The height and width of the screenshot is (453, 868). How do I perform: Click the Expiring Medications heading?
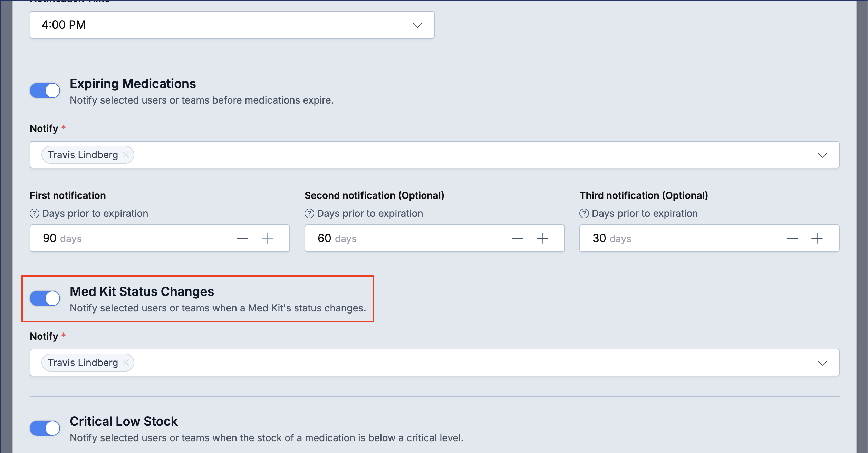click(x=133, y=84)
